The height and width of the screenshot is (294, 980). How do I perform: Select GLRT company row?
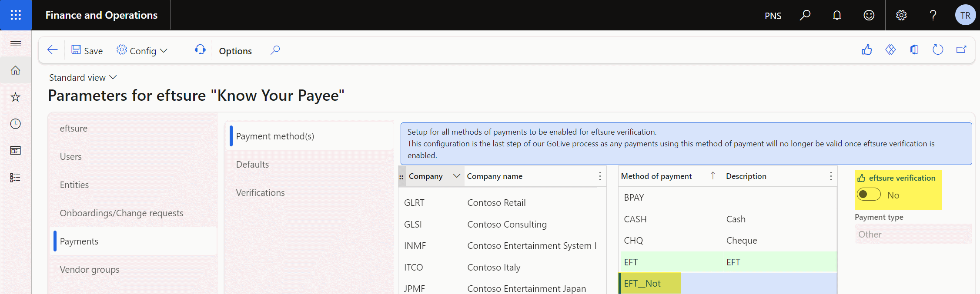[x=502, y=203]
